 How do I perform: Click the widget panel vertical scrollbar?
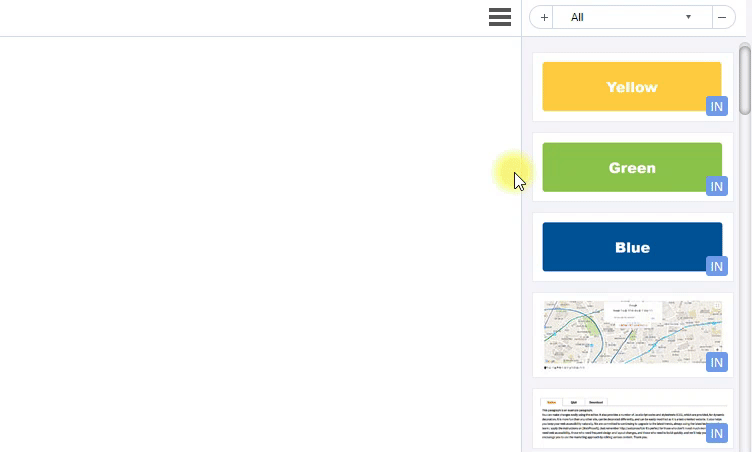point(745,80)
